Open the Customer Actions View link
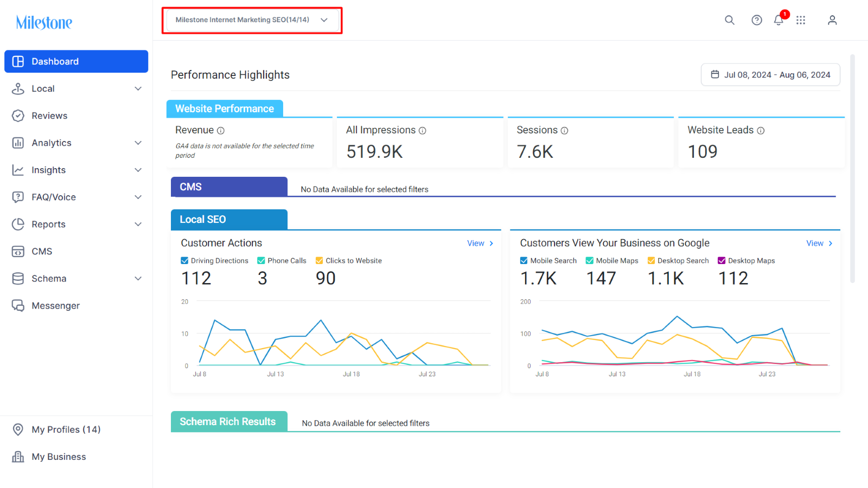Image resolution: width=868 pixels, height=488 pixels. (480, 243)
